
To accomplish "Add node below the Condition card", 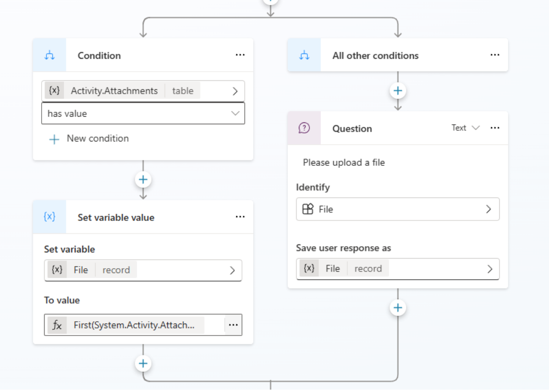I will pos(143,180).
